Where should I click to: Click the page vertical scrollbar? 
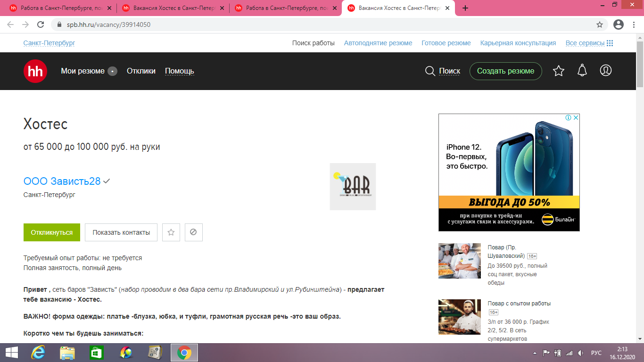640,64
